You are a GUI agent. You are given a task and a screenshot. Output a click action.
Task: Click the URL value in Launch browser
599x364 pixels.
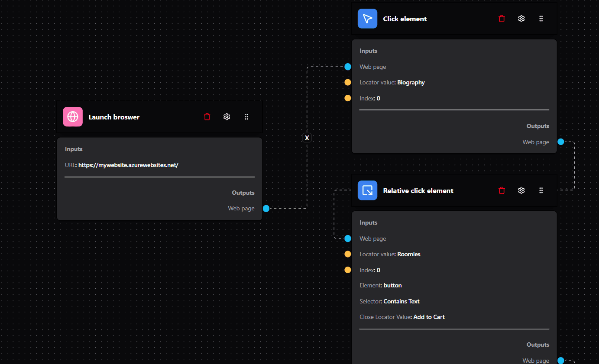point(128,165)
